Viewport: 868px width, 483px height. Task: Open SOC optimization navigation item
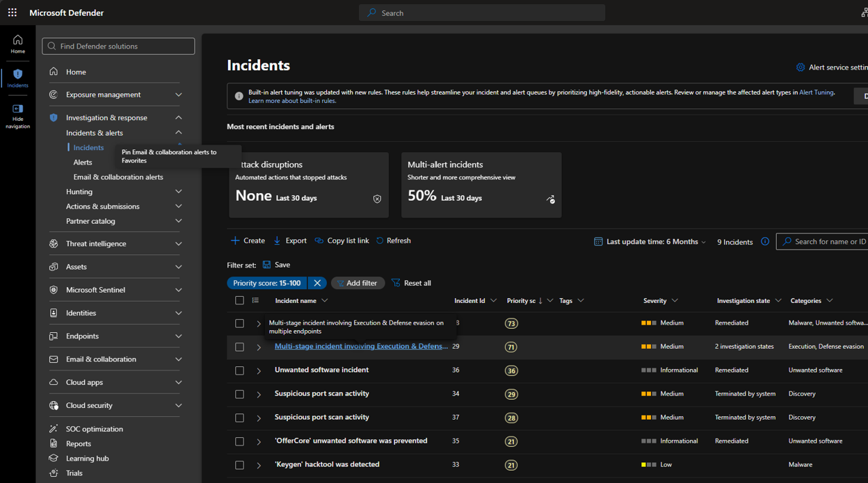tap(95, 429)
